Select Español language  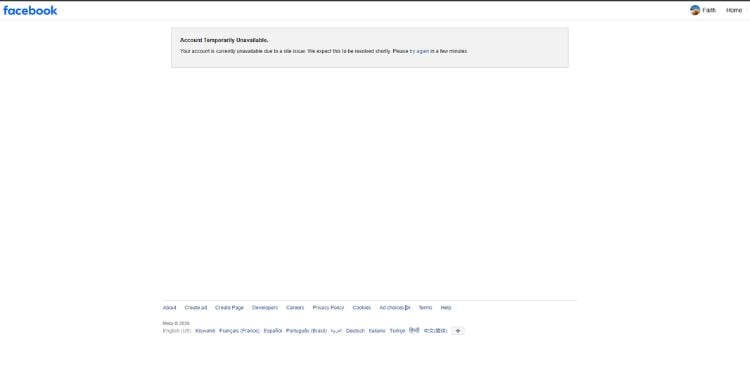point(273,331)
